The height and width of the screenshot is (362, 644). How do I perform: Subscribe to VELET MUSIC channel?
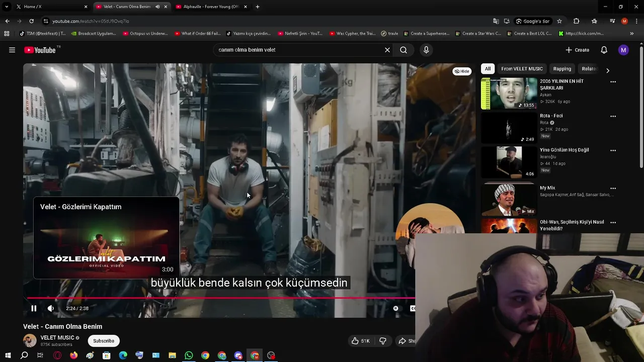[104, 341]
